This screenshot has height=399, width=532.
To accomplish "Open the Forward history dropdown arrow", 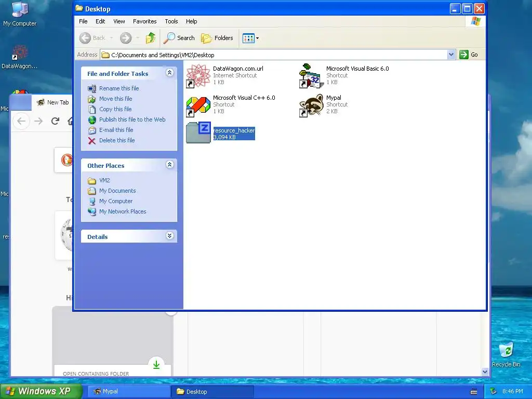I will point(138,38).
